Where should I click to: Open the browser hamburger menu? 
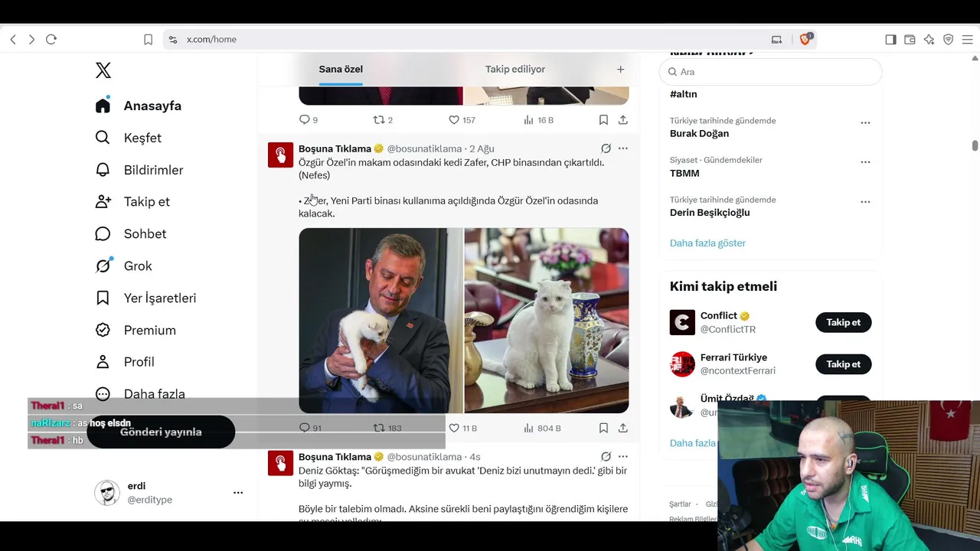(x=967, y=39)
